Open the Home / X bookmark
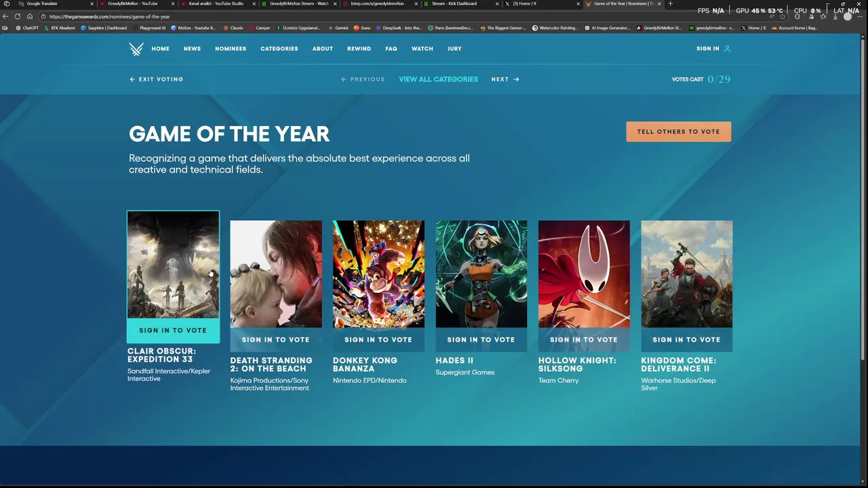Viewport: 868px width, 488px height. [x=753, y=28]
